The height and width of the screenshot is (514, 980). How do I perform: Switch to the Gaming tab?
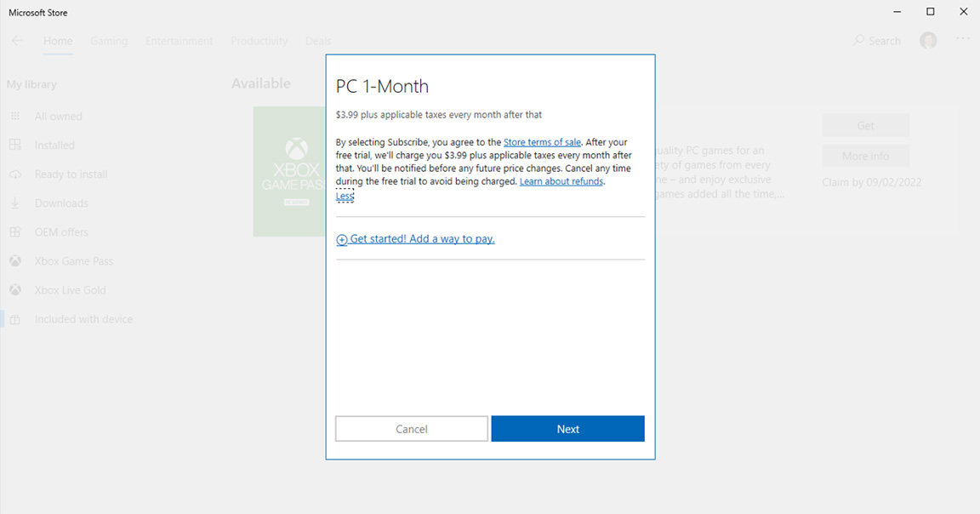[109, 41]
